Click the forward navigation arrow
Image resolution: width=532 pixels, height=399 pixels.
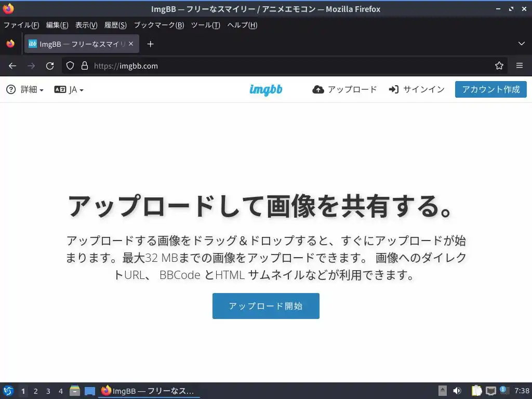click(31, 66)
